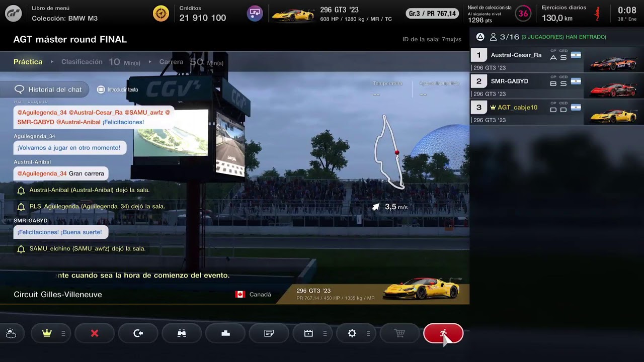Click the leave room arrow icon
This screenshot has width=644, height=362.
coord(138,333)
